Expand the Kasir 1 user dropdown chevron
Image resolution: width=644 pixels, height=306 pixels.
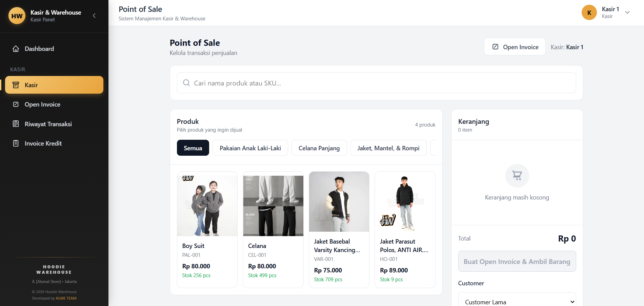[x=627, y=13]
